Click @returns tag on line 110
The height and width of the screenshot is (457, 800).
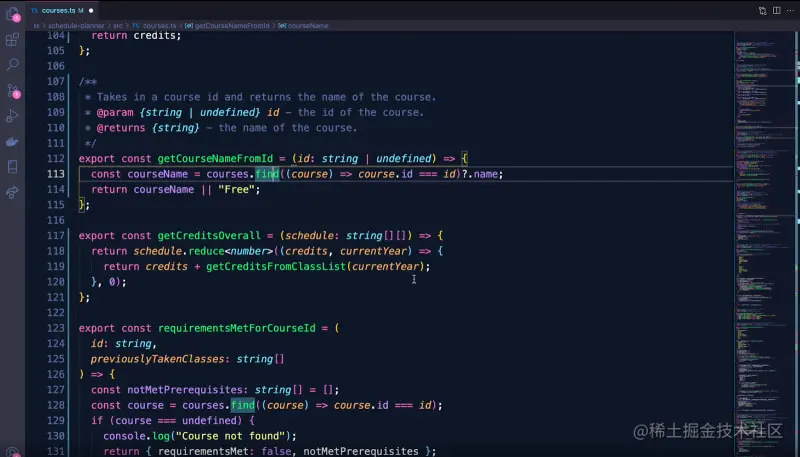pos(121,128)
